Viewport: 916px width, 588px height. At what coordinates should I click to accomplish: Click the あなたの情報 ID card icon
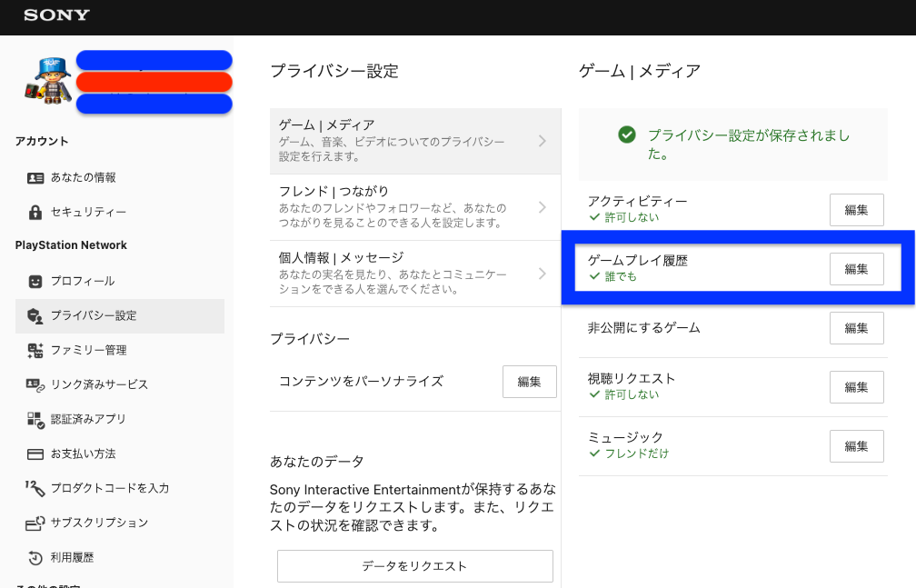[x=35, y=178]
